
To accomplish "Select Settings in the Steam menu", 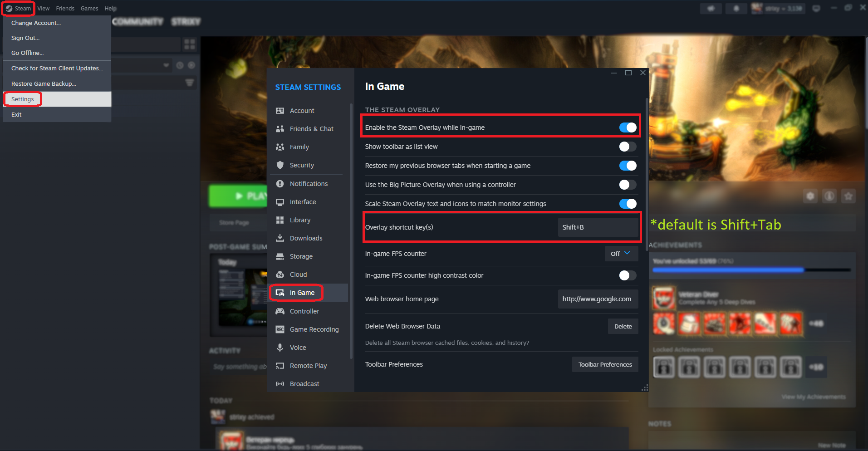I will (57, 99).
